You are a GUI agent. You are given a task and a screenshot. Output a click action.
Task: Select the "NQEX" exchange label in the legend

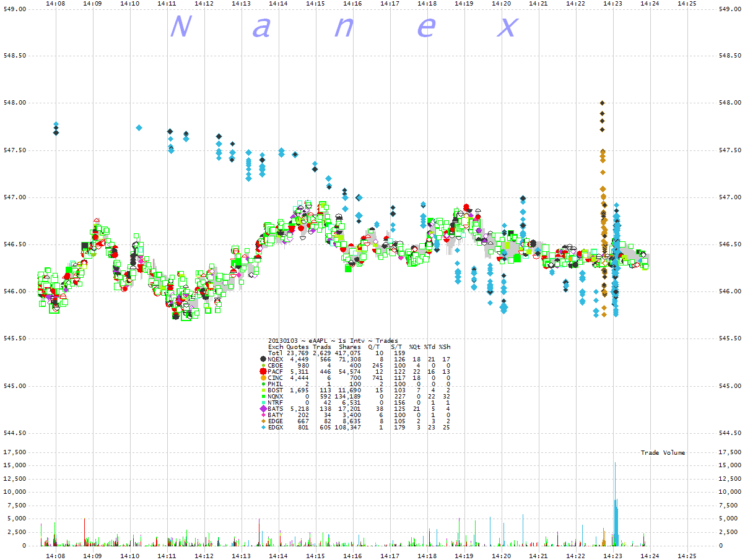coord(276,359)
